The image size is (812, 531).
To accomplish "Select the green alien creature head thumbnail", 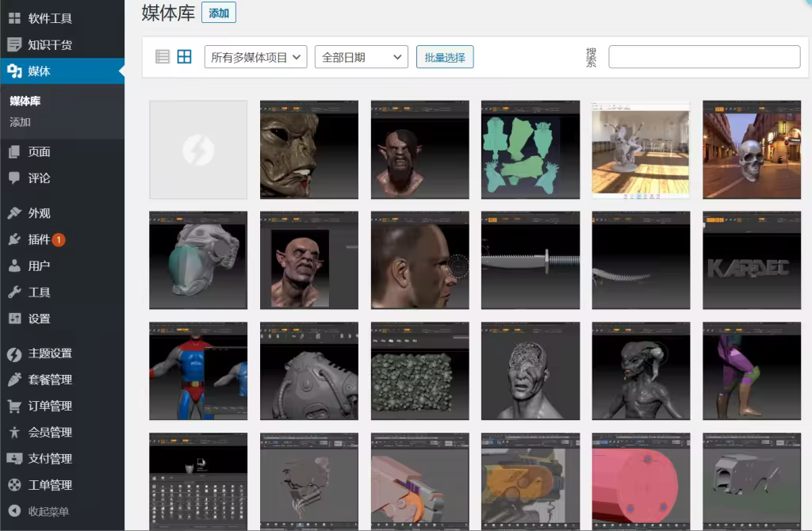I will [309, 150].
